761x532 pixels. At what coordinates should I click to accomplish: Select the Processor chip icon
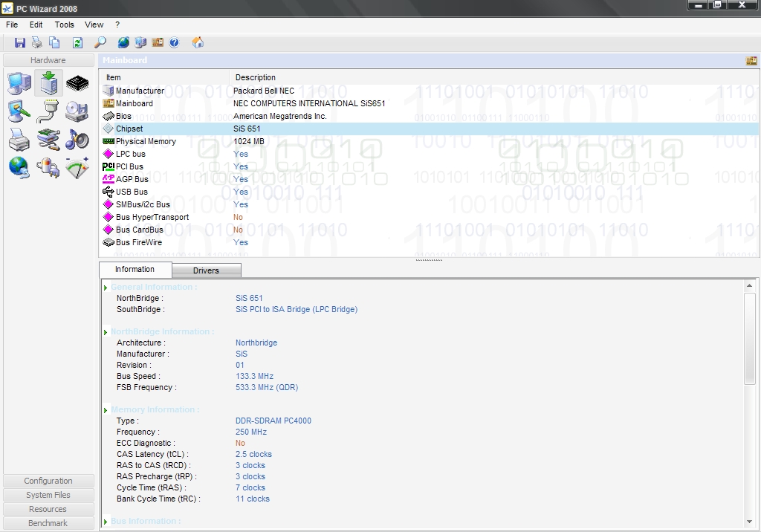pyautogui.click(x=77, y=83)
